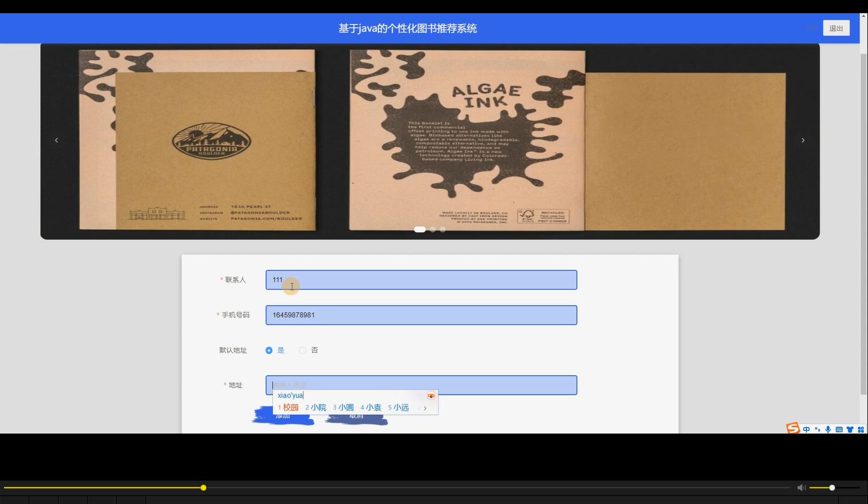Screen dimensions: 868x504
Task: Switch punctuation mode via comma icon
Action: 818,429
